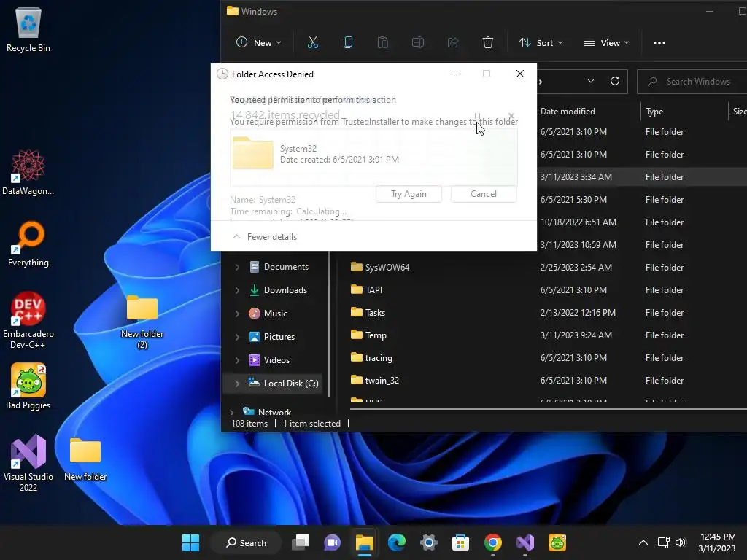Open Task View from taskbar
This screenshot has width=747, height=560.
[x=301, y=542]
